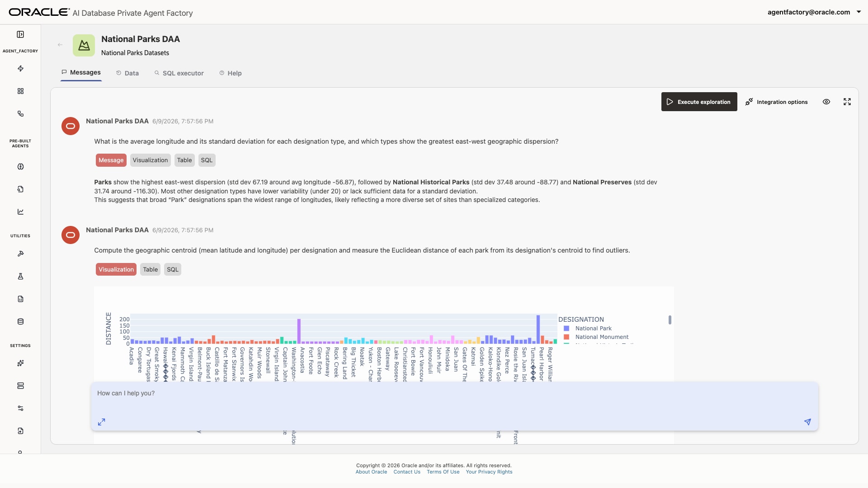Click the tallest bar near Pearl Harbor
This screenshot has height=488, width=868.
[538, 329]
